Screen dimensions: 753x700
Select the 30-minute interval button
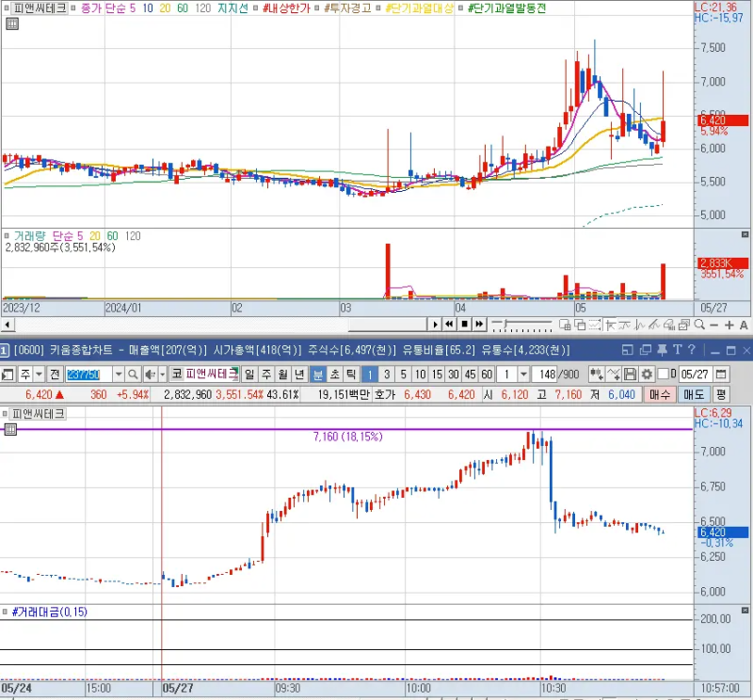click(x=454, y=374)
